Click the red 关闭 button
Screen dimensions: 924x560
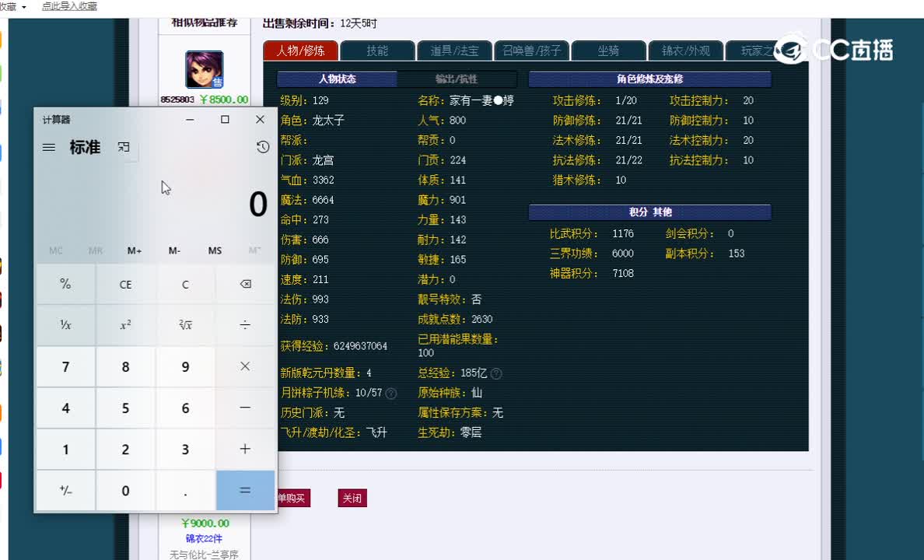tap(352, 498)
